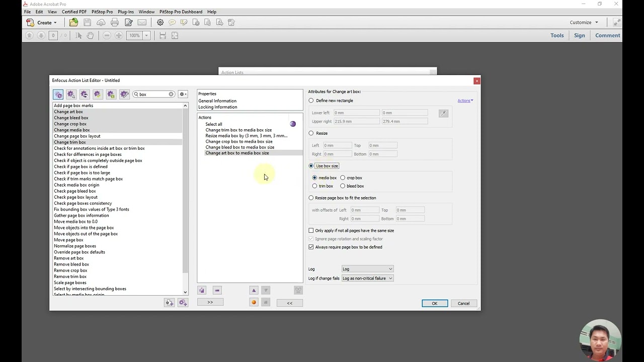
Task: Click the grayed move action down arrow
Action: tap(266, 290)
